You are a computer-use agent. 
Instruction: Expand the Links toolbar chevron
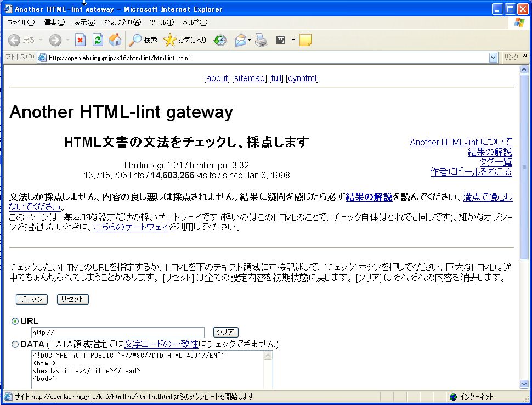point(525,55)
